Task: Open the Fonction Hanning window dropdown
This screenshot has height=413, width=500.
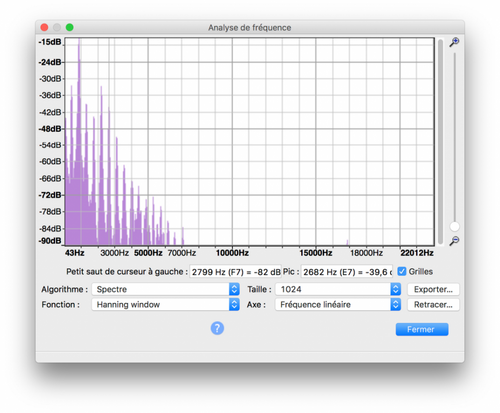Action: point(165,304)
